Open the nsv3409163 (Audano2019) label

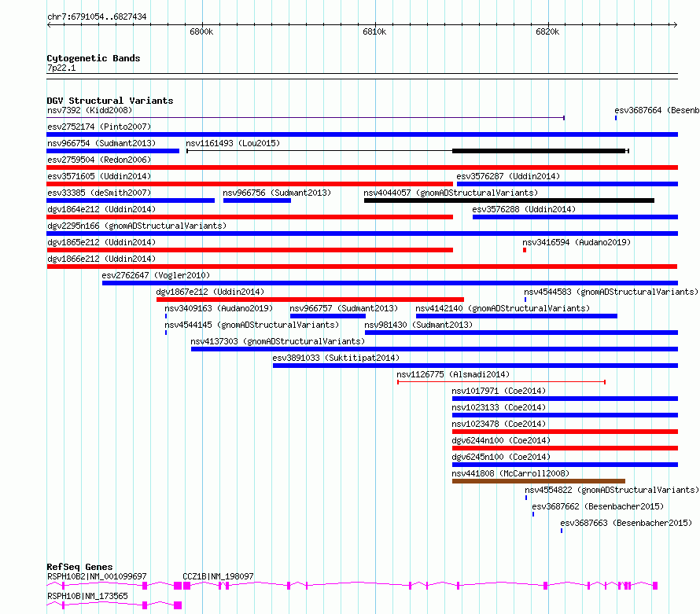[x=219, y=308]
